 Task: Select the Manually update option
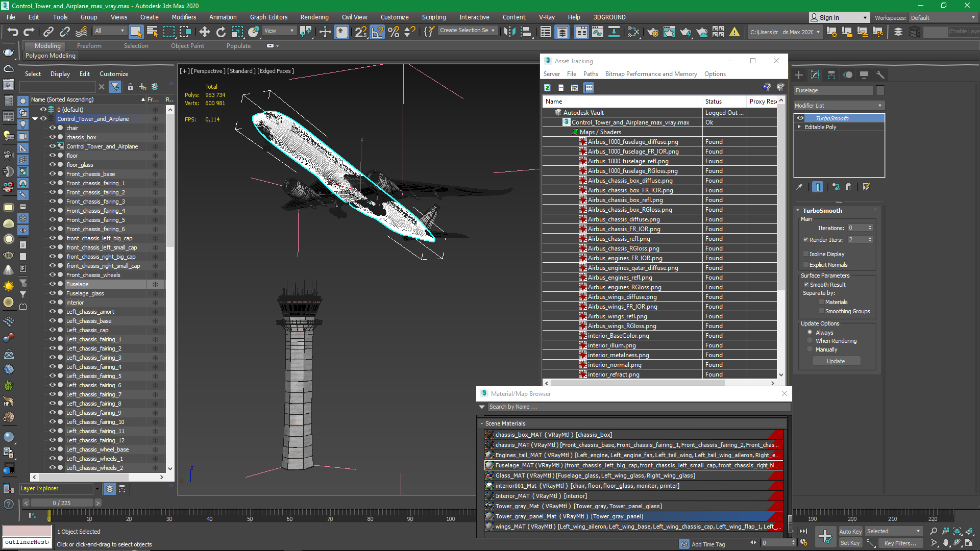(x=810, y=349)
